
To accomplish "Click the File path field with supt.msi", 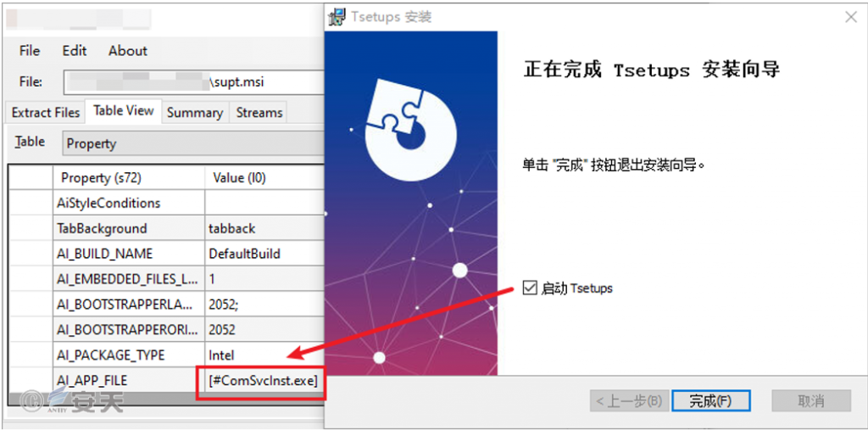I will (193, 82).
